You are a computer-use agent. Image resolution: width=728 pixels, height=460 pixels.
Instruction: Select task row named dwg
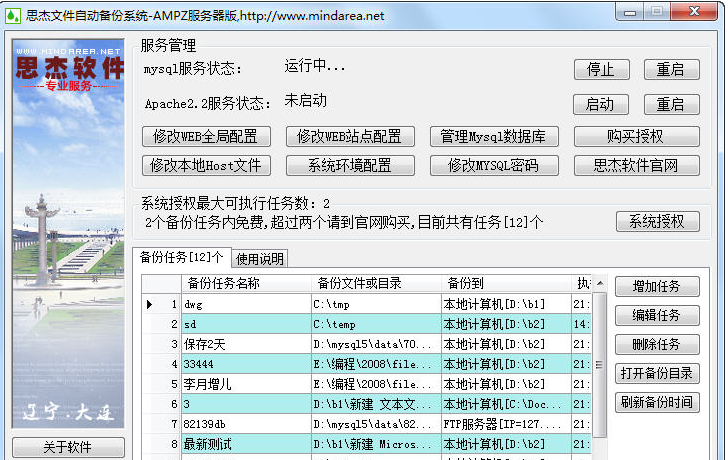click(246, 304)
